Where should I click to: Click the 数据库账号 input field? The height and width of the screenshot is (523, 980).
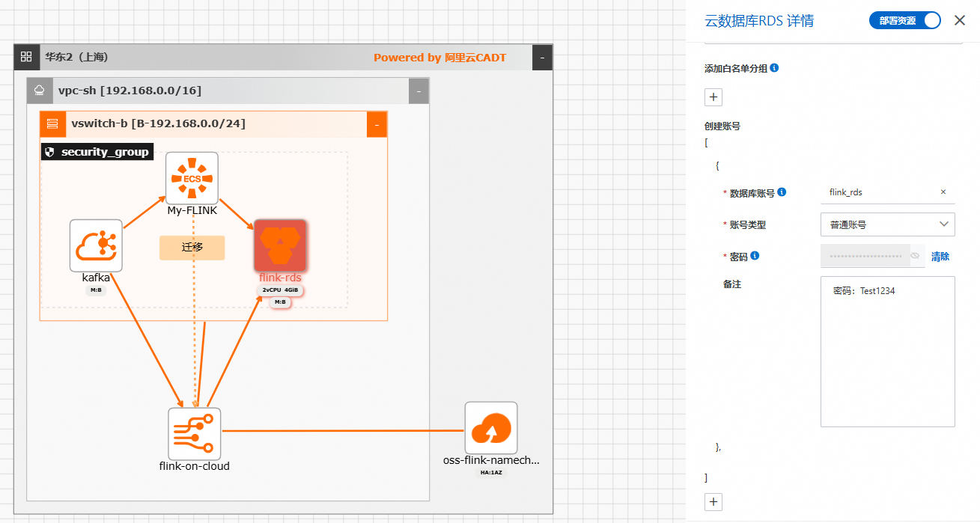click(x=888, y=192)
